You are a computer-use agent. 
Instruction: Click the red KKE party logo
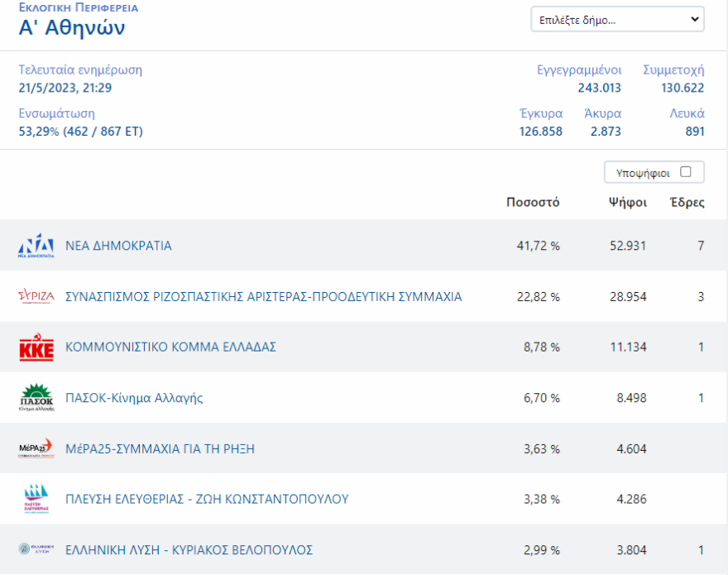pos(36,348)
